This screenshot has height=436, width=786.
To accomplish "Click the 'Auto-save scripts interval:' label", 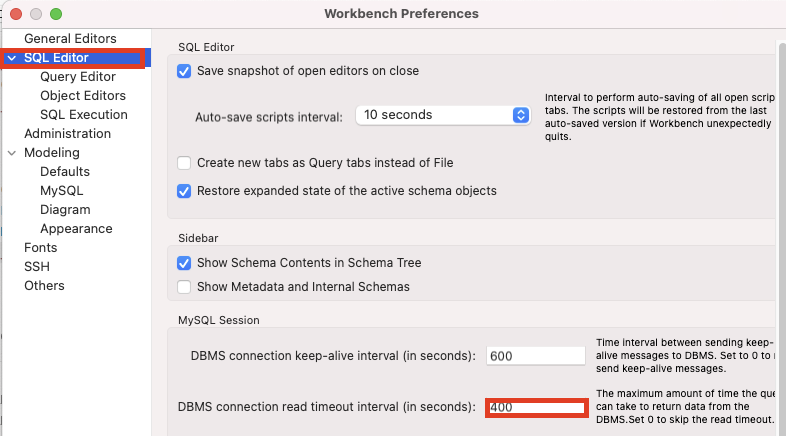I will point(269,117).
